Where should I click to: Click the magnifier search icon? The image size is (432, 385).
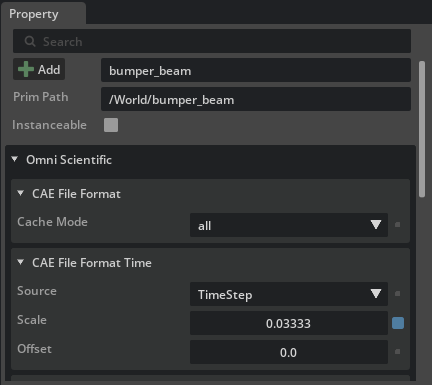point(30,41)
